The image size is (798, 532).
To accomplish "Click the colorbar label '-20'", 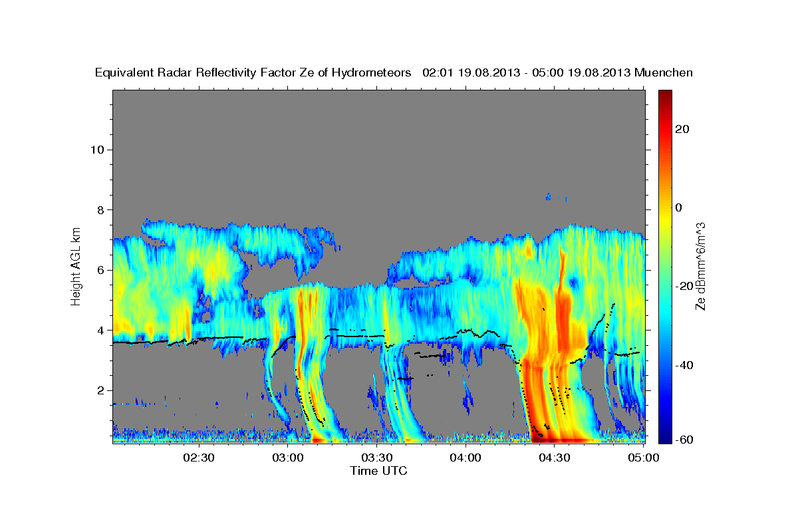I will [683, 286].
